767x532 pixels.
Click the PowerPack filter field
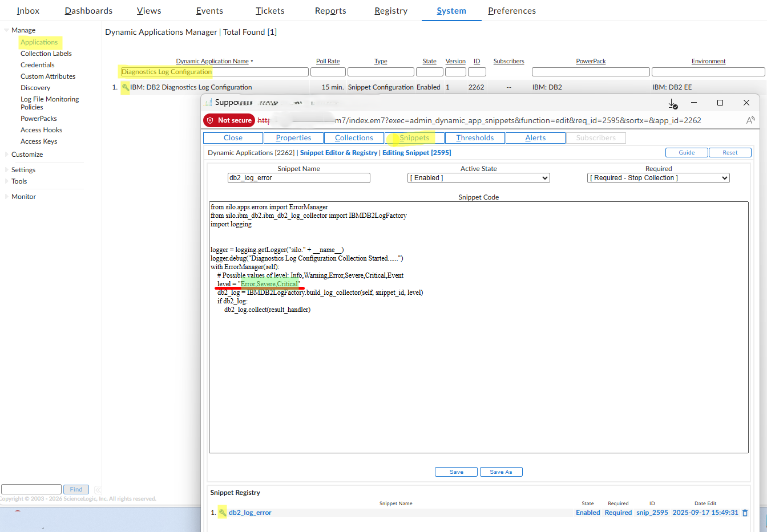coord(591,72)
